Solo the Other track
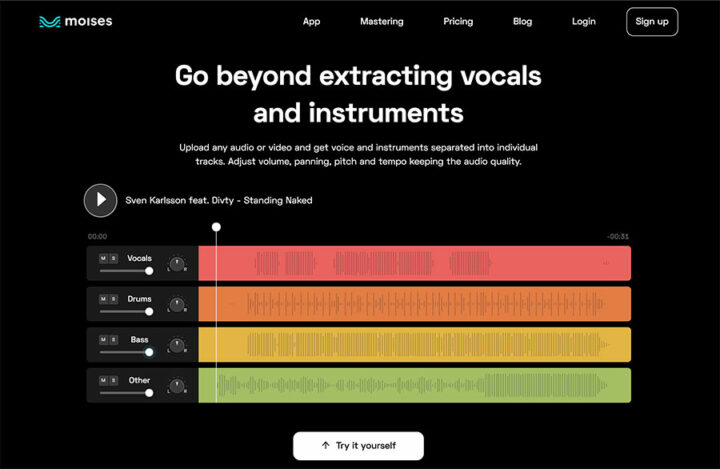 click(x=113, y=380)
